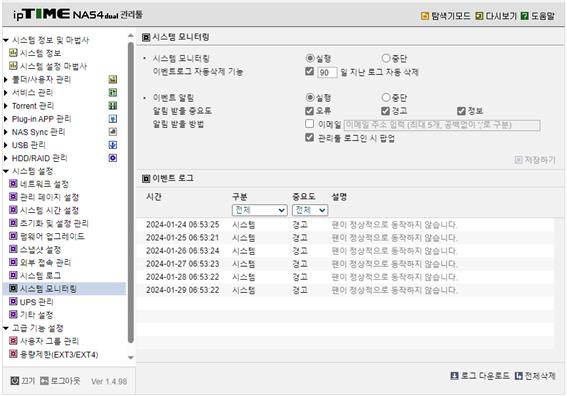Select 실행 for 이벤트 알림
567x396 pixels.
click(310, 97)
